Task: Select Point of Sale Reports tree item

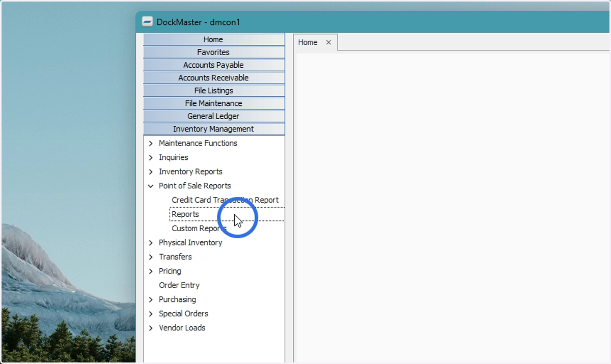Action: [x=195, y=186]
